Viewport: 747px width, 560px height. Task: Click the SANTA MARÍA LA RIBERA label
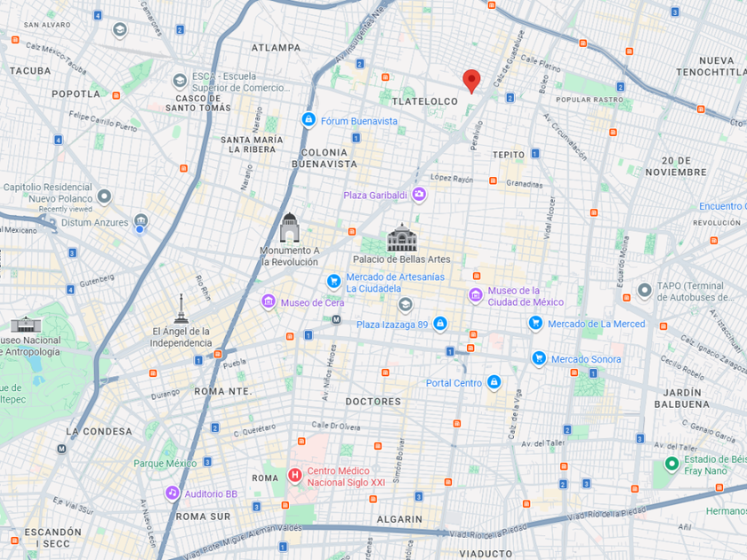pyautogui.click(x=252, y=144)
